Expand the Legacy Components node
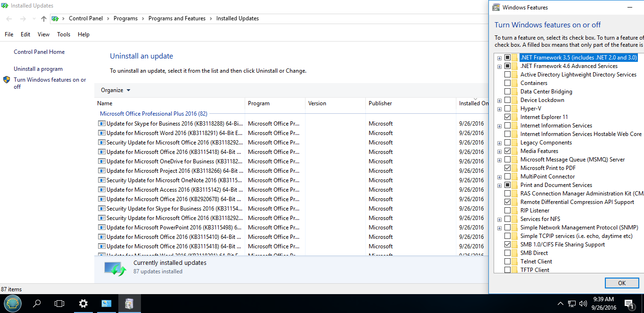This screenshot has width=644, height=313. pos(499,143)
